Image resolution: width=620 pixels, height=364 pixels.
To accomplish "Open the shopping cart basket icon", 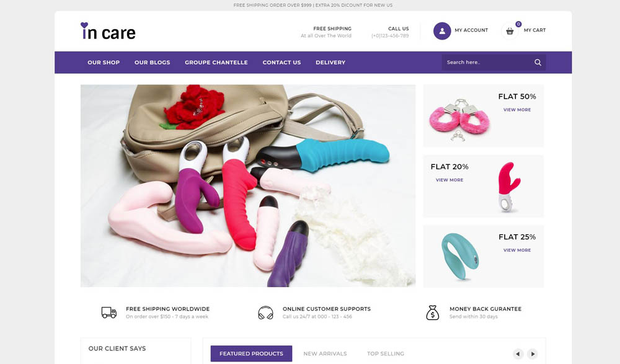I will coord(510,31).
